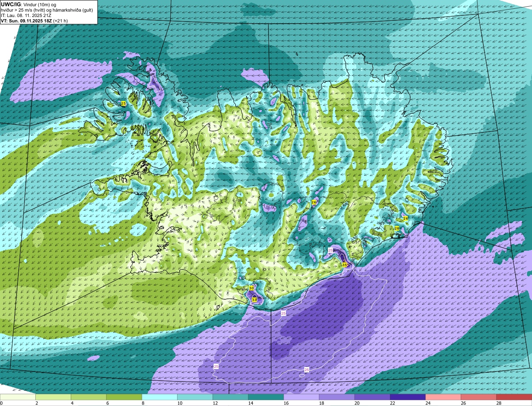Select the 10–12 light teal legend swatch
This screenshot has height=406, width=532.
(195, 397)
